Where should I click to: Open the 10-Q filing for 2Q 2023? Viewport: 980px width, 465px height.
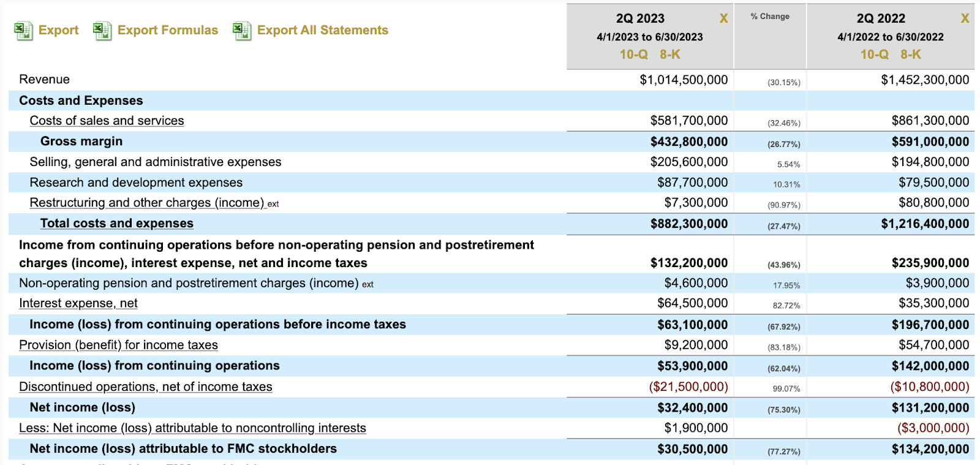pos(633,55)
